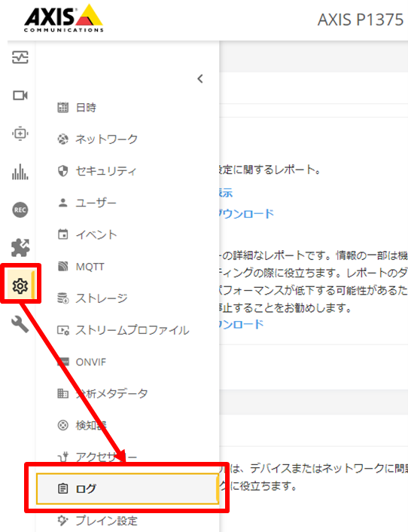
Task: Click the plug icon beside アクセサリー
Action: tap(63, 457)
